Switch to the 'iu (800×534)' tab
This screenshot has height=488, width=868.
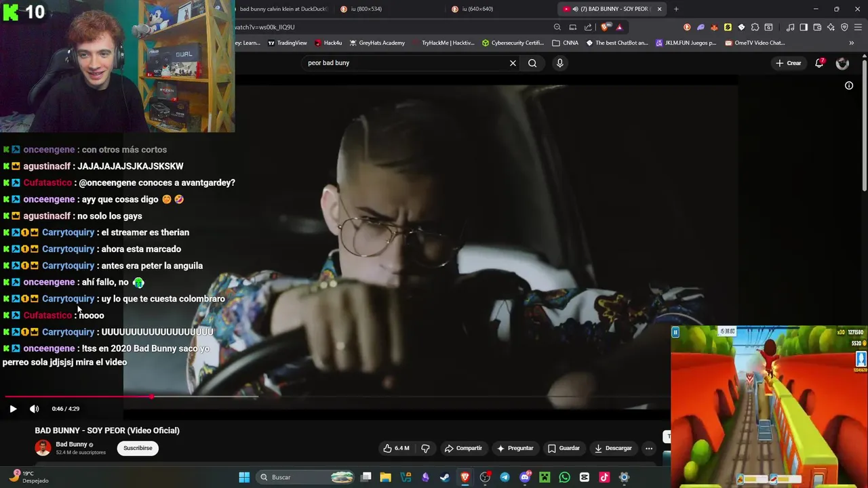(366, 9)
